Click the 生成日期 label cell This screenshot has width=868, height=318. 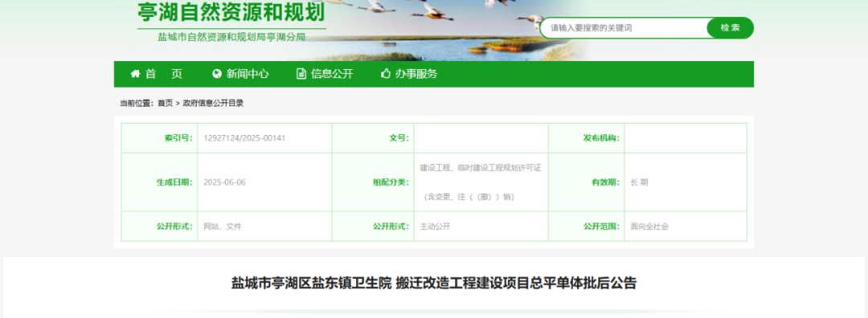click(159, 182)
